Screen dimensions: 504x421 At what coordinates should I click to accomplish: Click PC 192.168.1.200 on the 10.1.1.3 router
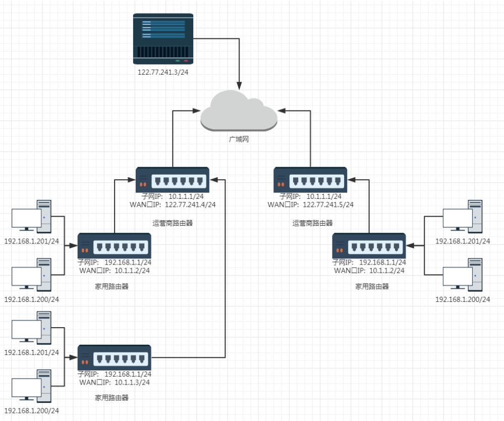pyautogui.click(x=31, y=386)
